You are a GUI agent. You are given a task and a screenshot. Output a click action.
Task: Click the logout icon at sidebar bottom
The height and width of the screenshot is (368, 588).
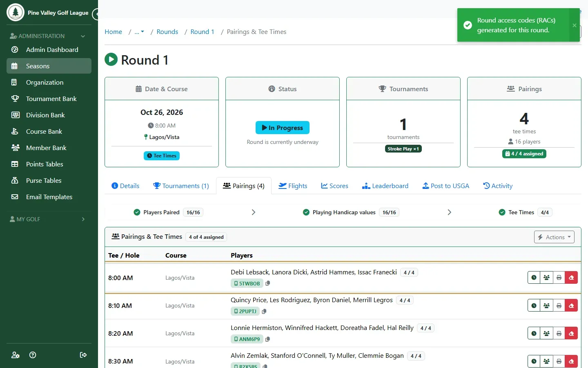[83, 355]
